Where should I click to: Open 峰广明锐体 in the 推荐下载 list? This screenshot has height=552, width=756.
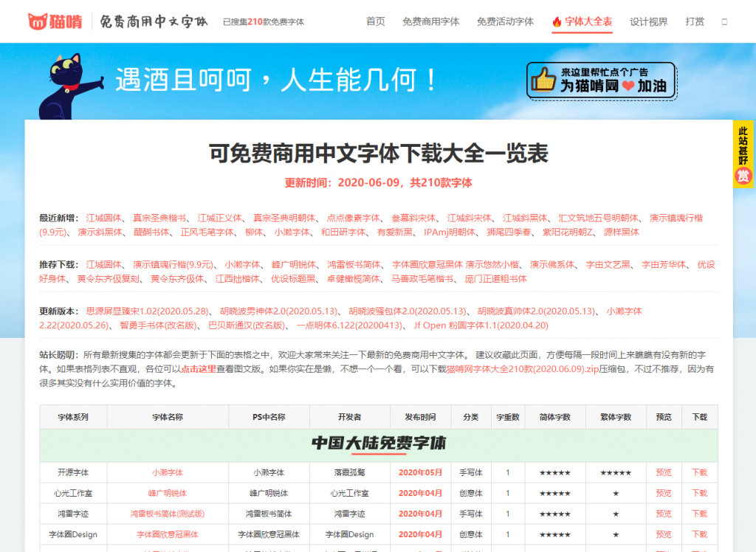pos(294,265)
